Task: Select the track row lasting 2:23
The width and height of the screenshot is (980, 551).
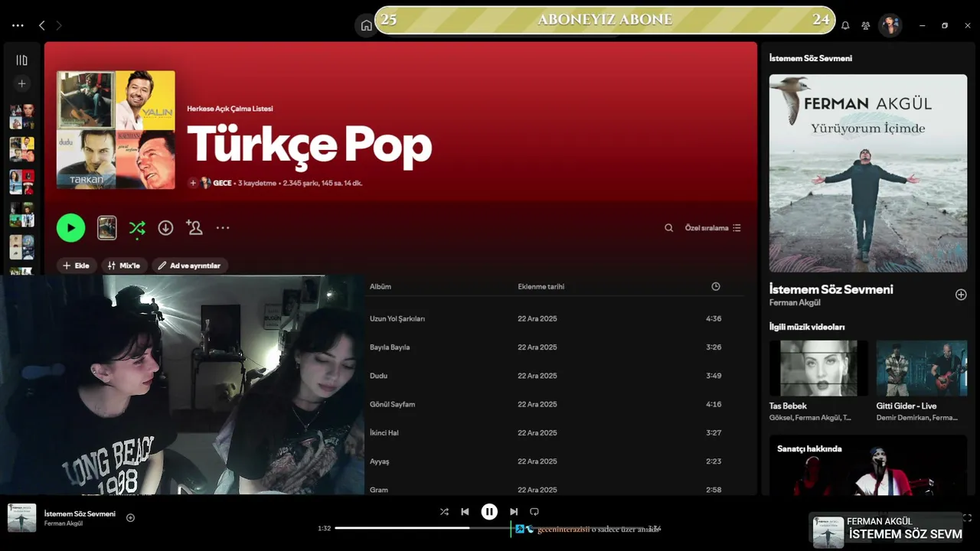Action: point(555,461)
